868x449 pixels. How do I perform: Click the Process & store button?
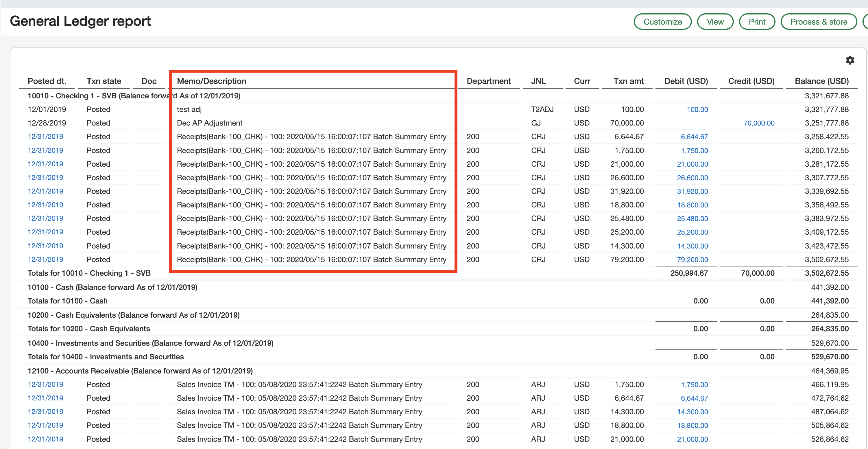click(x=818, y=22)
